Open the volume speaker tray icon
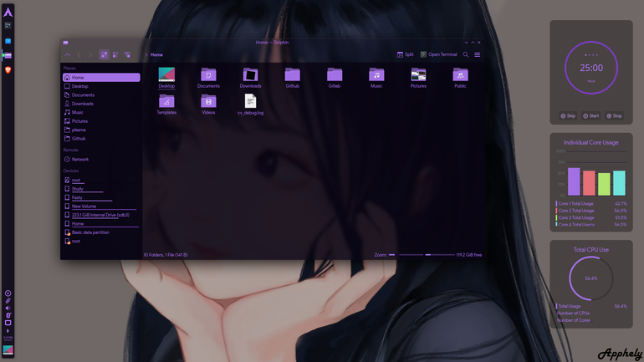The height and width of the screenshot is (362, 644). tap(8, 308)
